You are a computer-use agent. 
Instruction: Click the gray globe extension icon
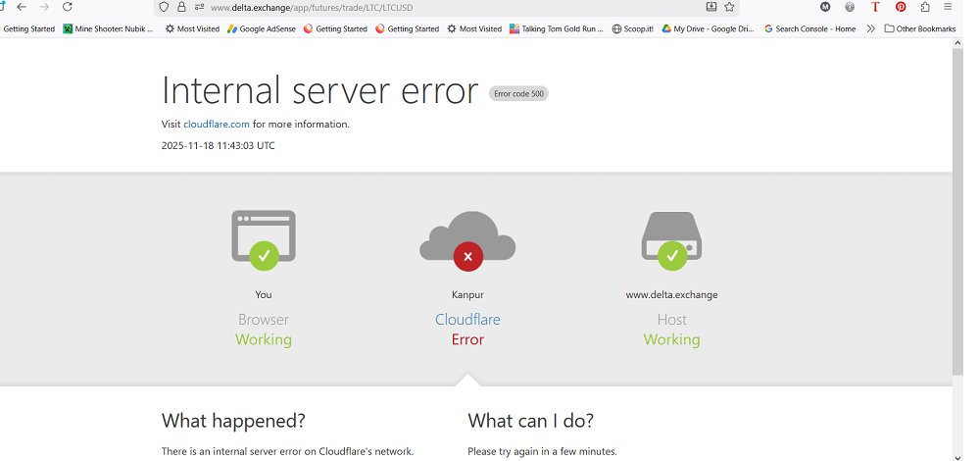coord(850,7)
